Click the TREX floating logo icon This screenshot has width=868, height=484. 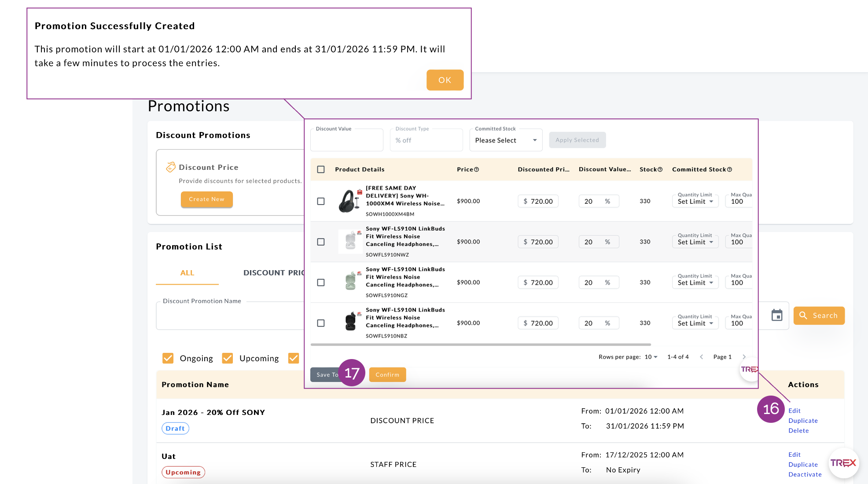click(843, 463)
